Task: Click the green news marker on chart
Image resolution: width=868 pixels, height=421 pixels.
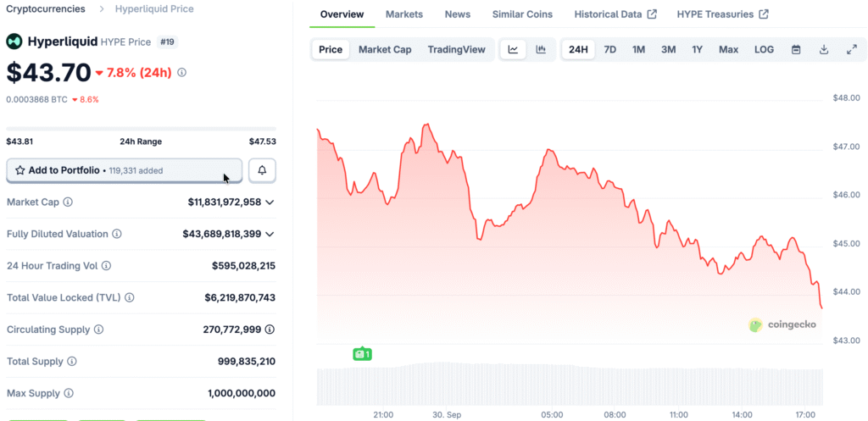Action: tap(363, 353)
